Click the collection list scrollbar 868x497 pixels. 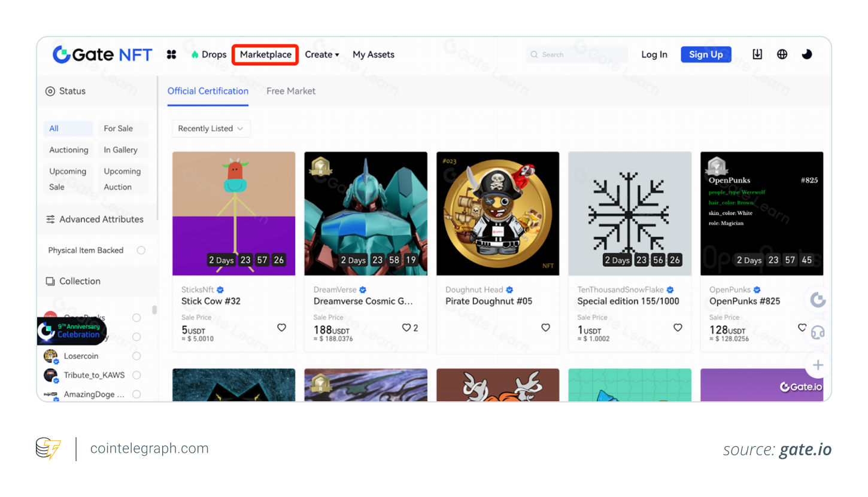click(x=154, y=310)
